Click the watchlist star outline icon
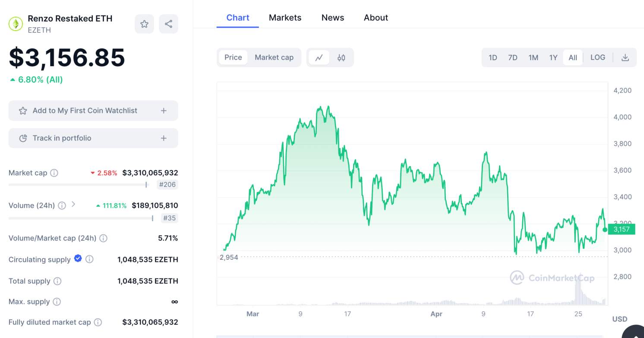 (x=23, y=111)
